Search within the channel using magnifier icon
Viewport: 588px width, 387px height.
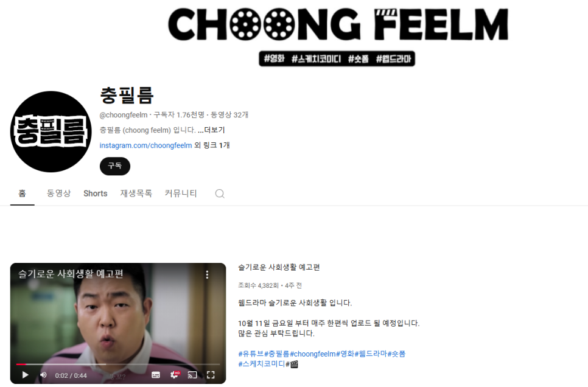[220, 193]
